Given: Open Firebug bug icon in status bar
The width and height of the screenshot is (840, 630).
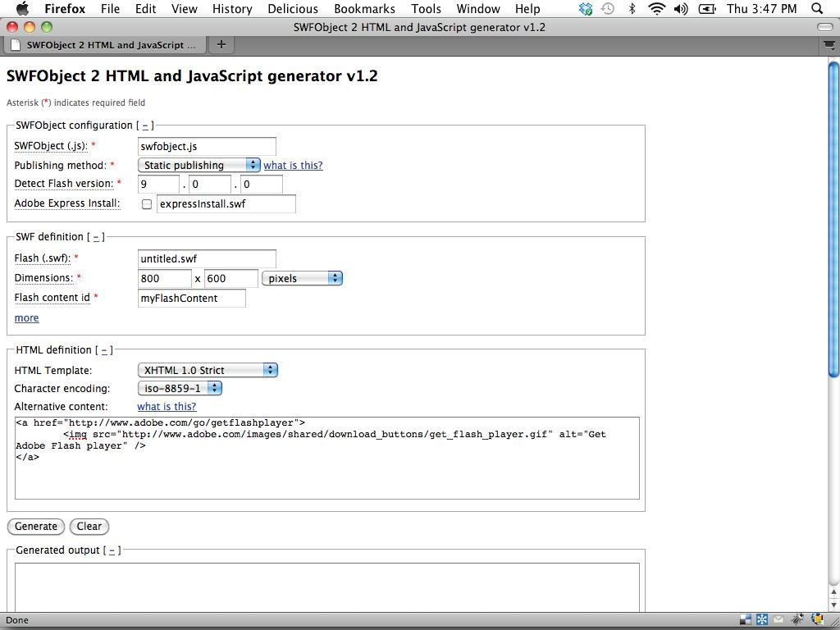Looking at the screenshot, I should pos(797,619).
